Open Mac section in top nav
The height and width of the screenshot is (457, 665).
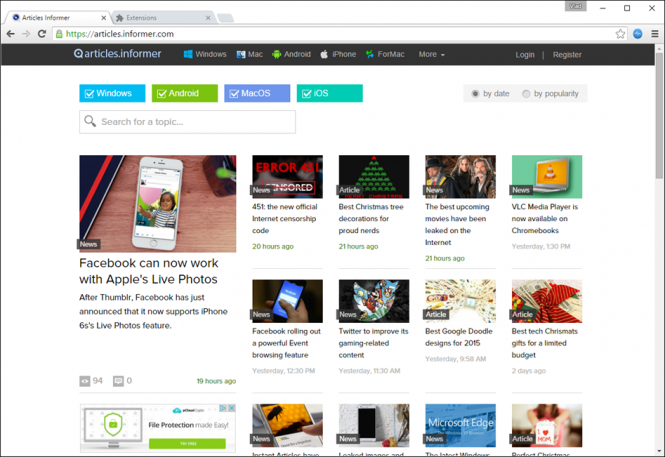(x=249, y=54)
